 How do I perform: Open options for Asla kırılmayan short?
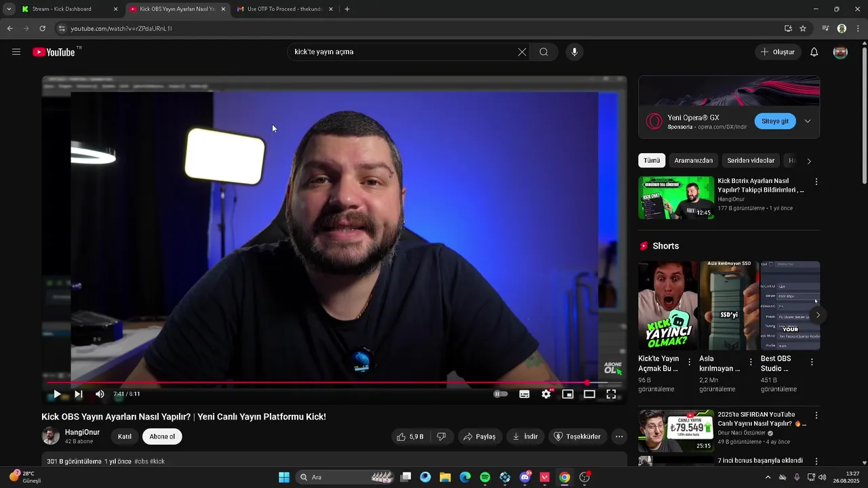click(751, 362)
